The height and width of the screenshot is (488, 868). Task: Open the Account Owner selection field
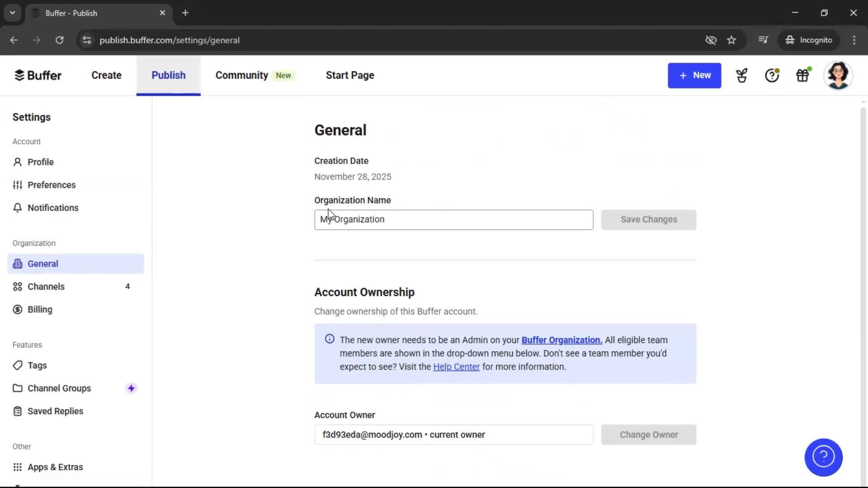453,434
